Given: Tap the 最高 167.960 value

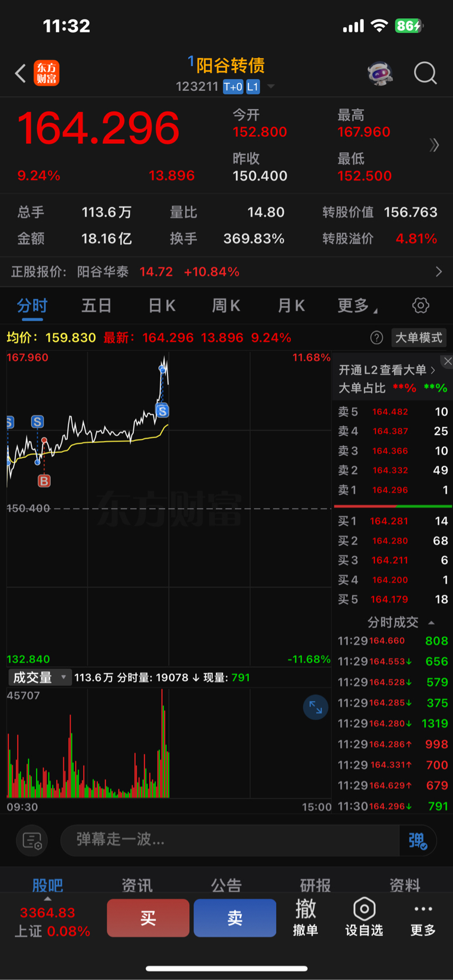Looking at the screenshot, I should (x=364, y=132).
